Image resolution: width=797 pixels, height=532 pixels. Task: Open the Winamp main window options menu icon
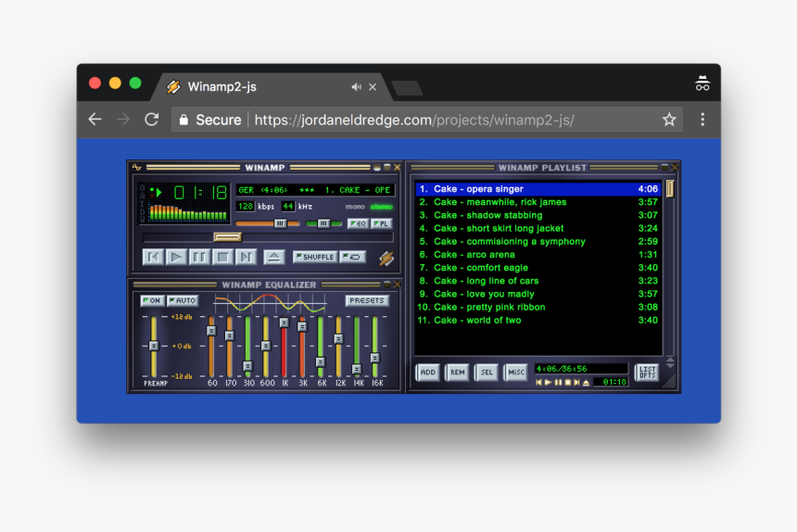point(137,167)
